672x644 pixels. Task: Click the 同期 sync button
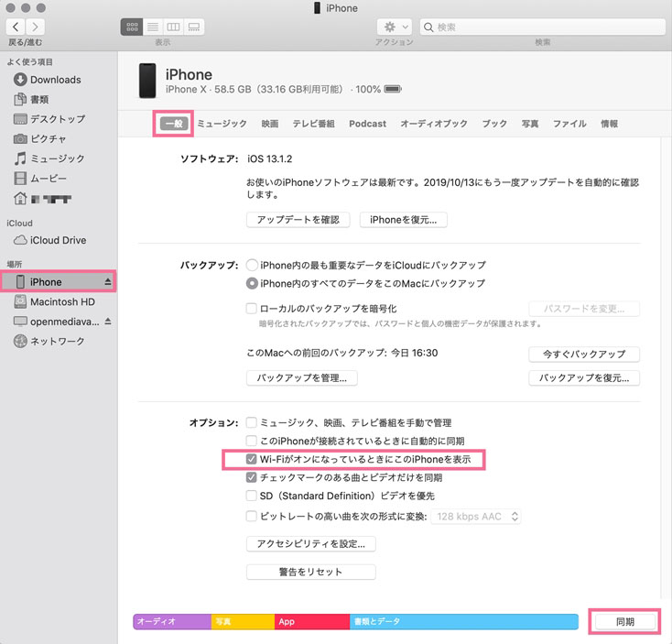[625, 621]
